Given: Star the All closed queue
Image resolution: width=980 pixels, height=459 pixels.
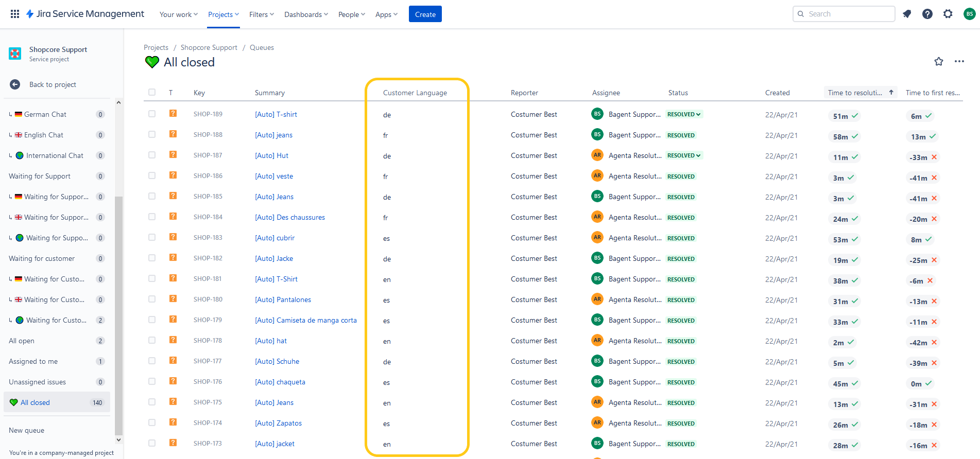Looking at the screenshot, I should [939, 61].
